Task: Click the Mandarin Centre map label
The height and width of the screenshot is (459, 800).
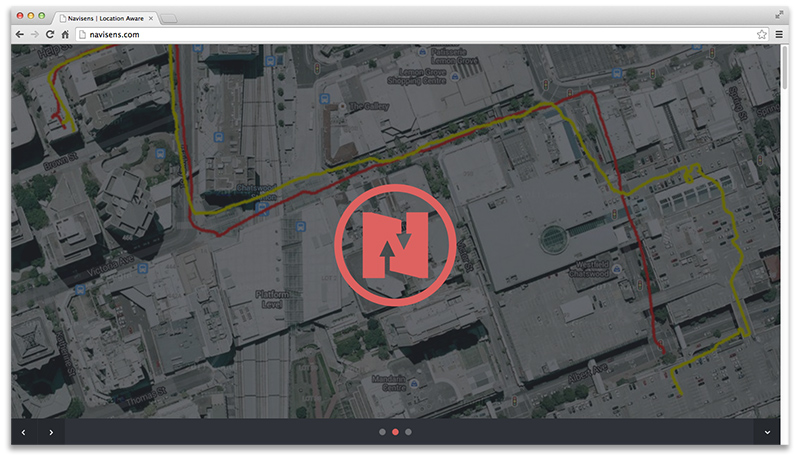Action: [389, 383]
